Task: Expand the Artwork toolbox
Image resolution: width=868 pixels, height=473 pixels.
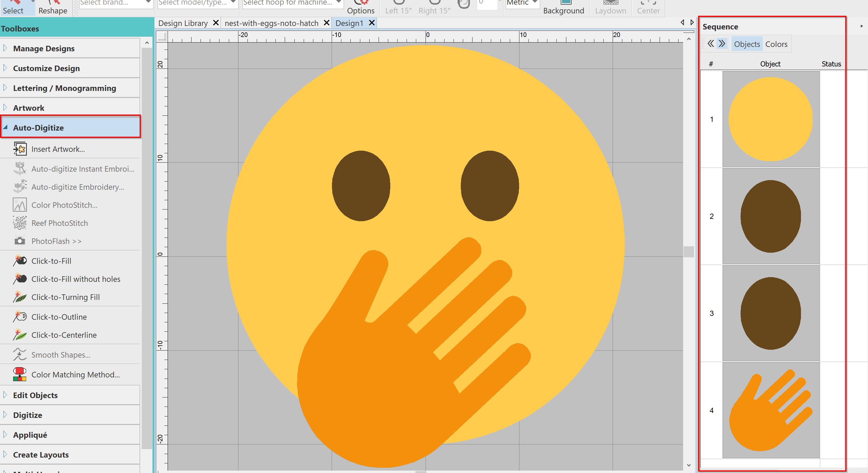Action: (70, 108)
